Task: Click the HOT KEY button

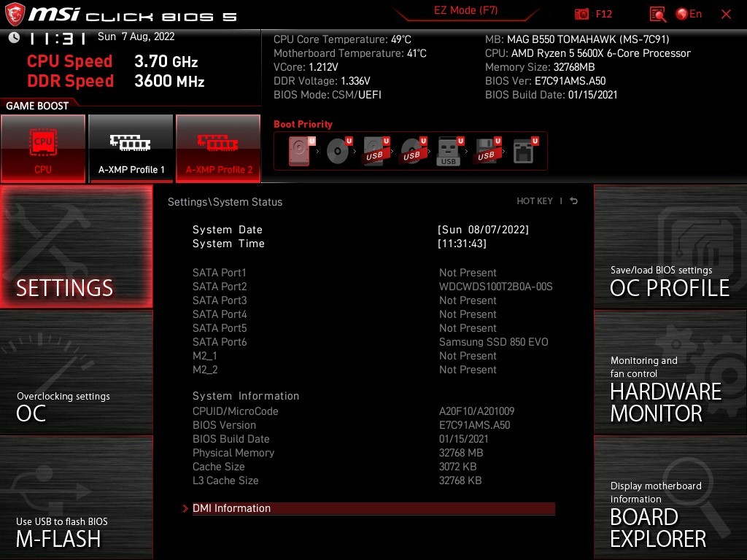Action: click(535, 201)
